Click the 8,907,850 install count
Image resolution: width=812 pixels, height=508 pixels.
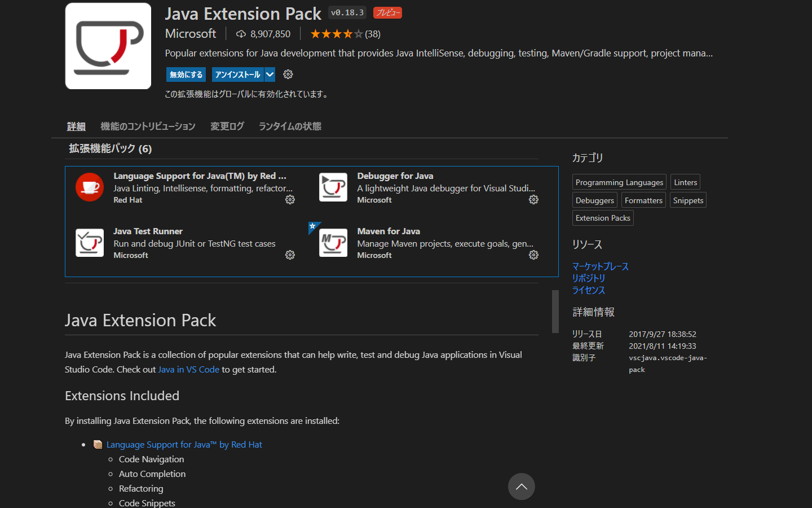271,34
